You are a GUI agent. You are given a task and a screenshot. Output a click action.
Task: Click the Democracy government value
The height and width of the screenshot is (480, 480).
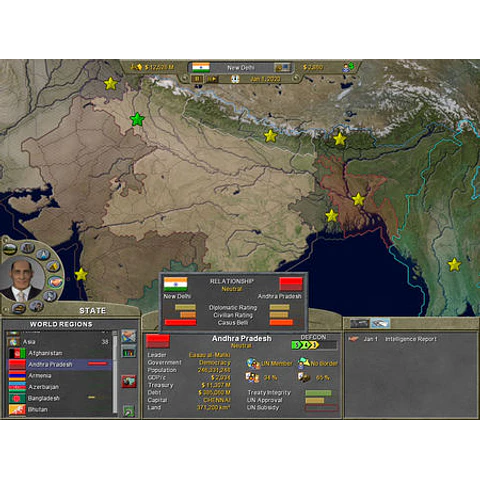coord(215,362)
